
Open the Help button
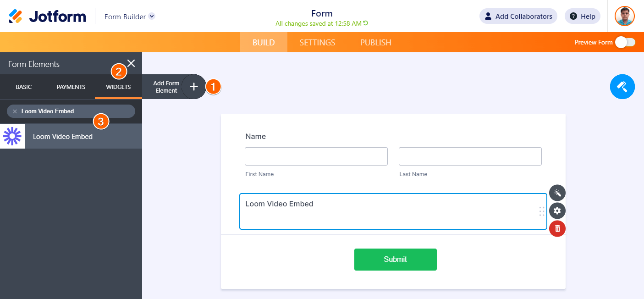(582, 17)
